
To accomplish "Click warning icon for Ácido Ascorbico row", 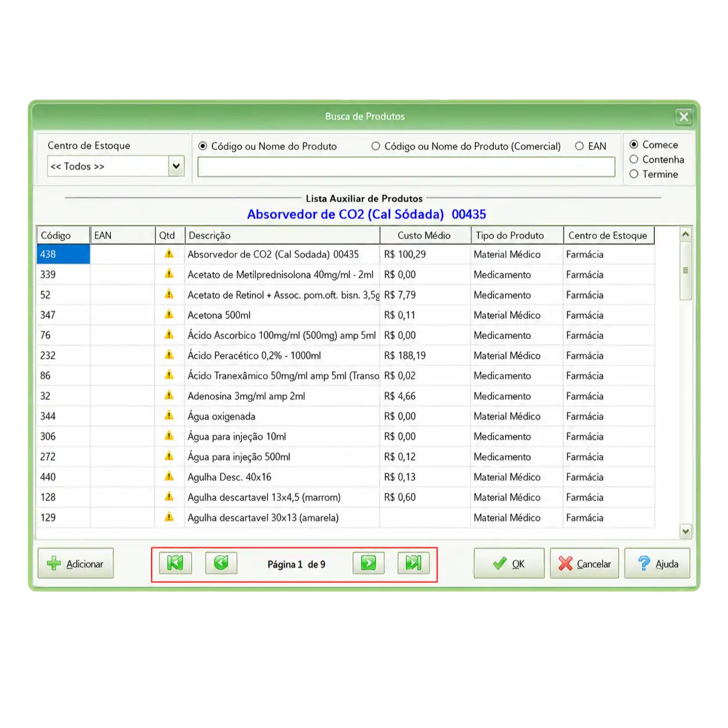I will click(169, 334).
